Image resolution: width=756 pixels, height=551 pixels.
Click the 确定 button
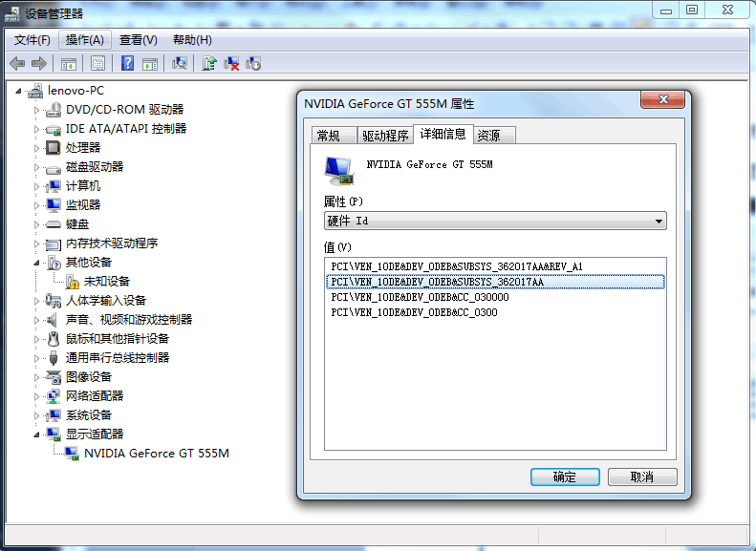pos(565,477)
